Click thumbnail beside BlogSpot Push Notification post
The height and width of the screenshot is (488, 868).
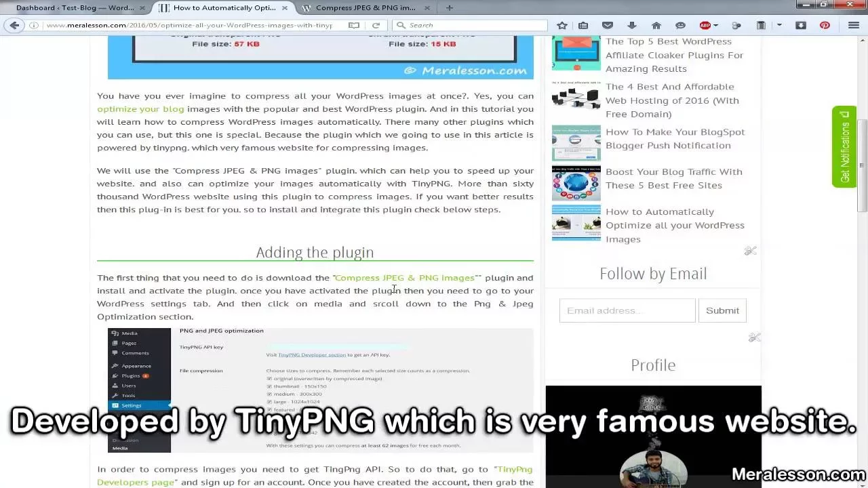[x=576, y=142]
